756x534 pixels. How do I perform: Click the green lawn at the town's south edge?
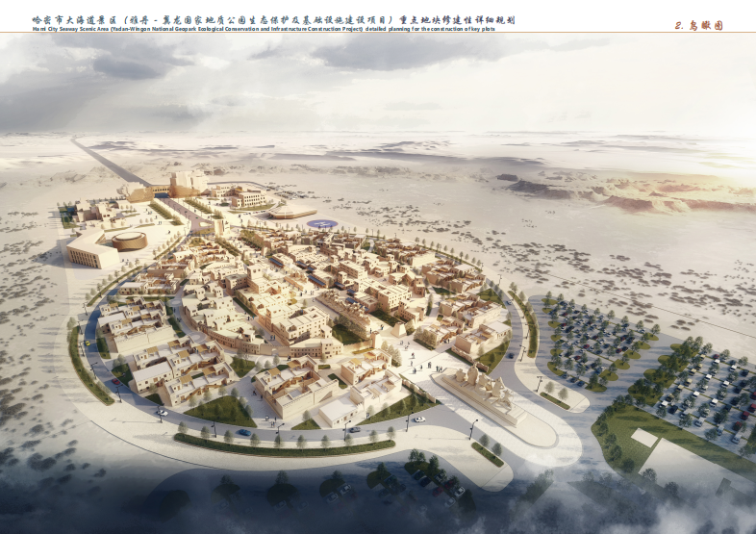tap(223, 411)
